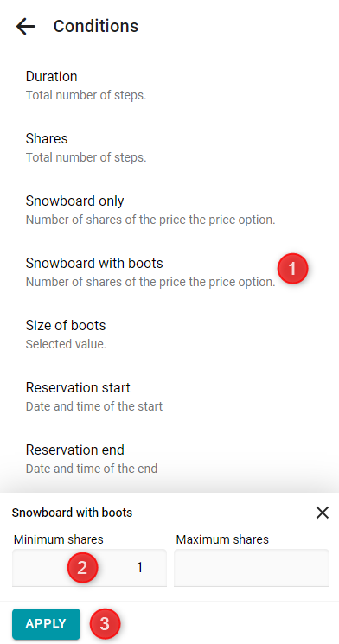Screen dimensions: 339x644
Task: Focus the Maximum shares input field
Action: pyautogui.click(x=252, y=568)
